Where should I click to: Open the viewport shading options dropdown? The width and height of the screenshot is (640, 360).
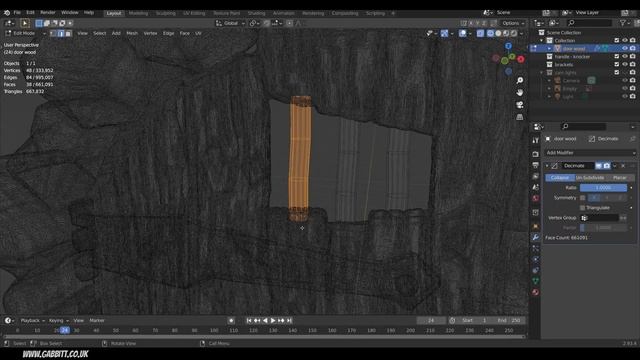coord(522,33)
